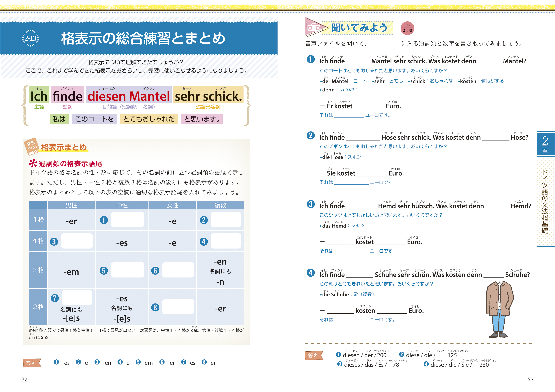Click the 1格 row header
Viewport: 555px width, 392px height.
pos(38,220)
